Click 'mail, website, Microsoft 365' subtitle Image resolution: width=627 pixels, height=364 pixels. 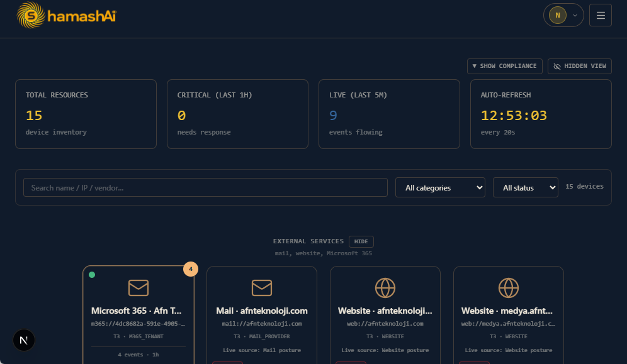coord(323,253)
